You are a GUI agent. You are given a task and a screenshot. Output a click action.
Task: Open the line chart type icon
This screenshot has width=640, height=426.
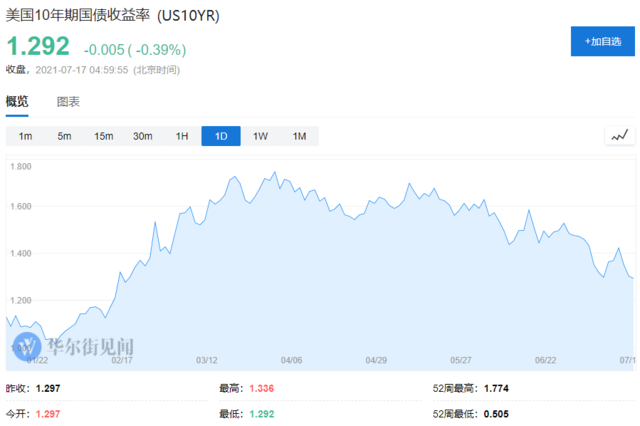(x=620, y=136)
